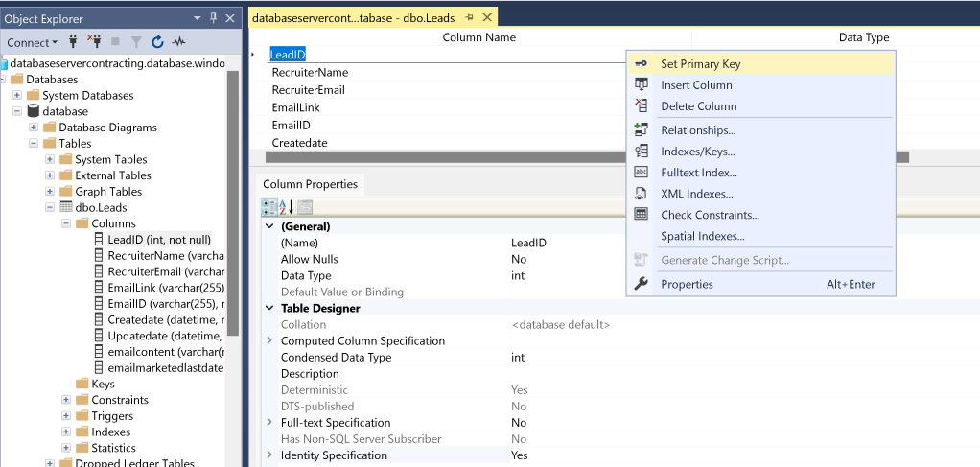The height and width of the screenshot is (467, 980).
Task: Collapse the dbo.Leads table node
Action: click(x=49, y=207)
